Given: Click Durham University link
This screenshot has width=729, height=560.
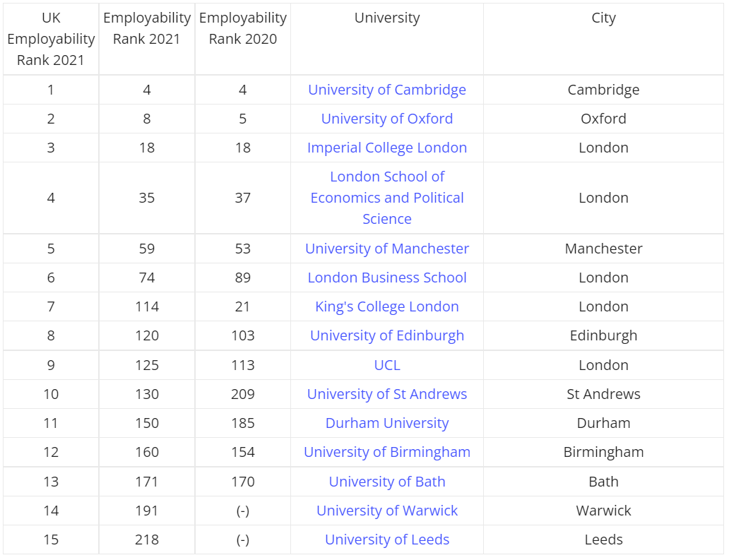Looking at the screenshot, I should click(386, 423).
